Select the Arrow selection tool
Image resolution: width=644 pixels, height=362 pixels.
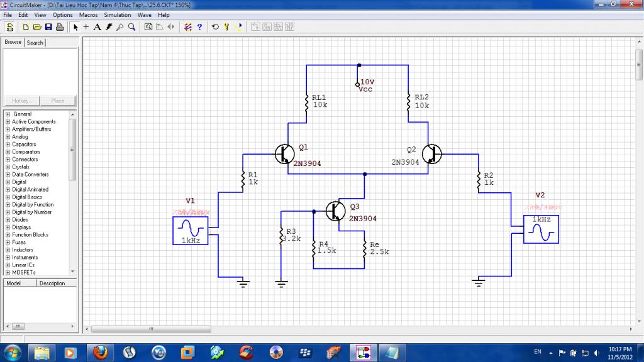point(75,27)
